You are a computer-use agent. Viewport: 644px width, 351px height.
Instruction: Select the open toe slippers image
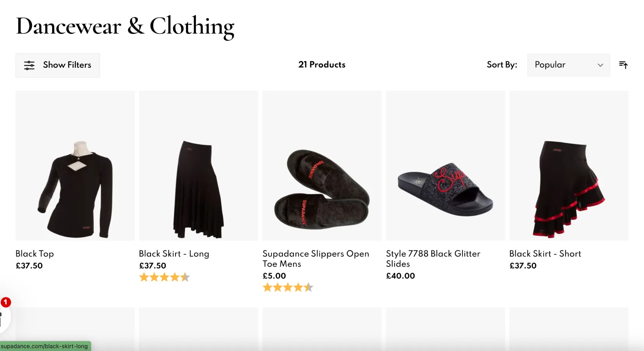pos(322,166)
